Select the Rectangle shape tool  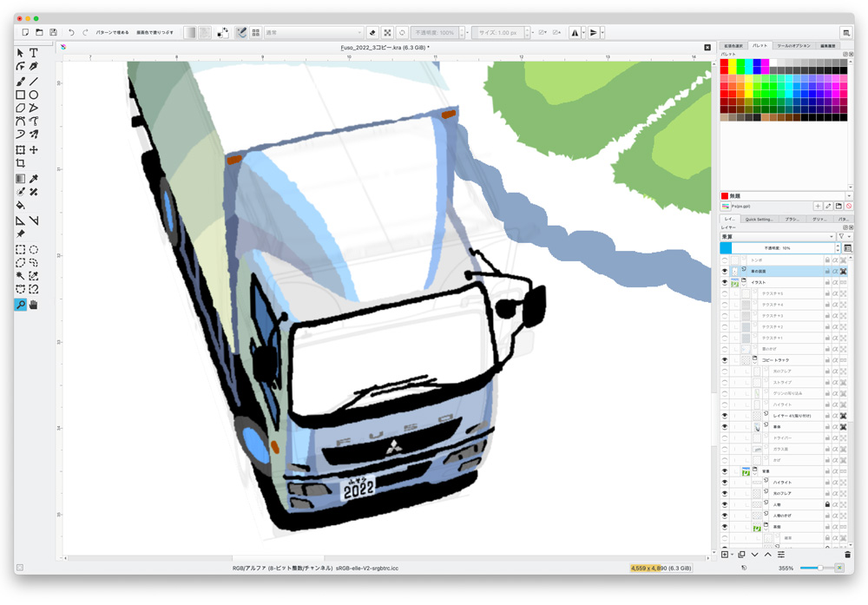[x=21, y=95]
